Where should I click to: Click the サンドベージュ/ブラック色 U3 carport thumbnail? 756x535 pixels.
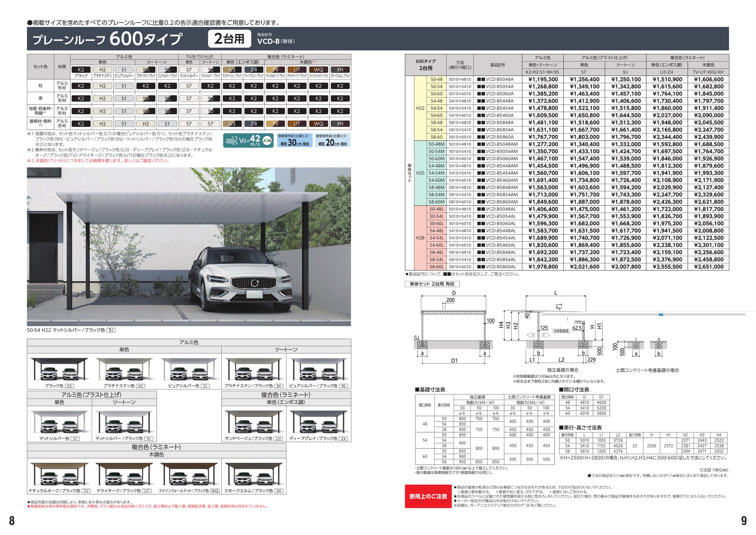click(x=254, y=422)
